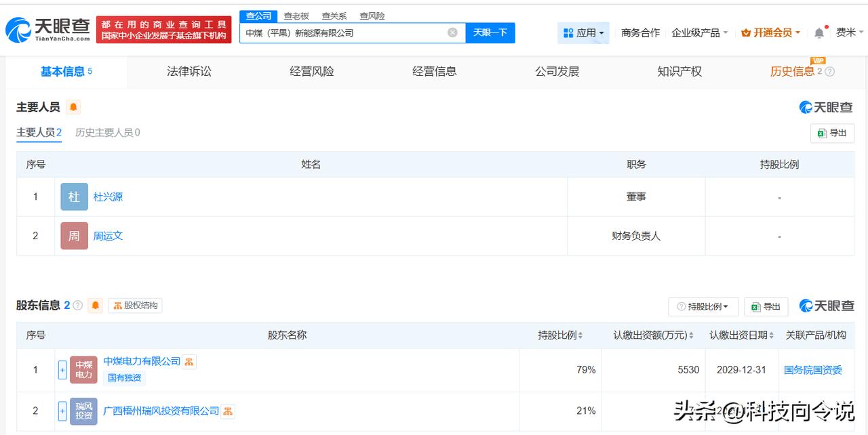Click the 天眼一下 search button
Viewport: 868px width, 435px height.
[x=490, y=33]
